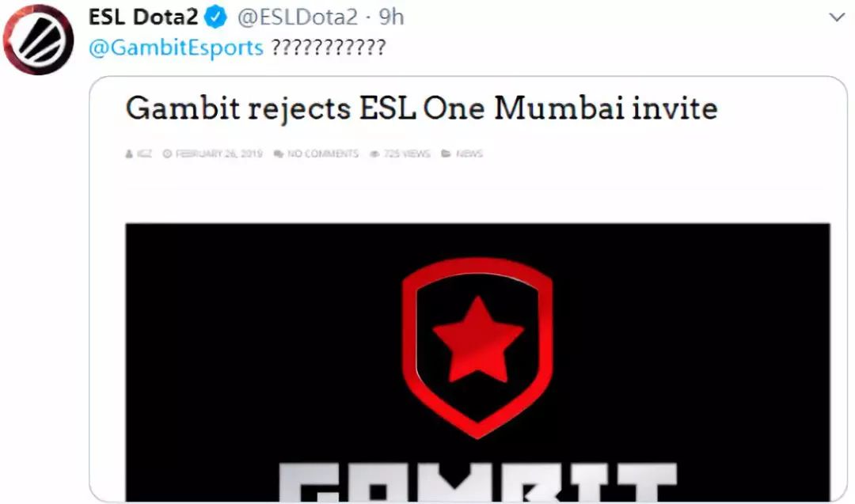Click the red Gambit shield logo
The width and height of the screenshot is (855, 504).
(477, 347)
